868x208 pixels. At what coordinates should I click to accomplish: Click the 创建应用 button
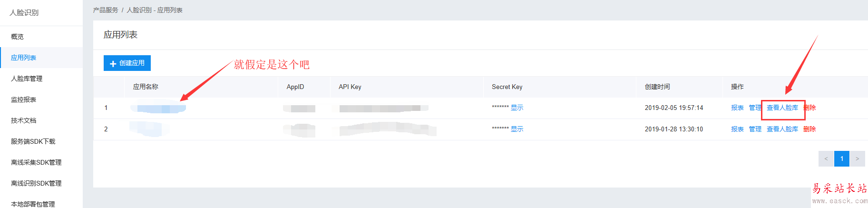coord(127,63)
